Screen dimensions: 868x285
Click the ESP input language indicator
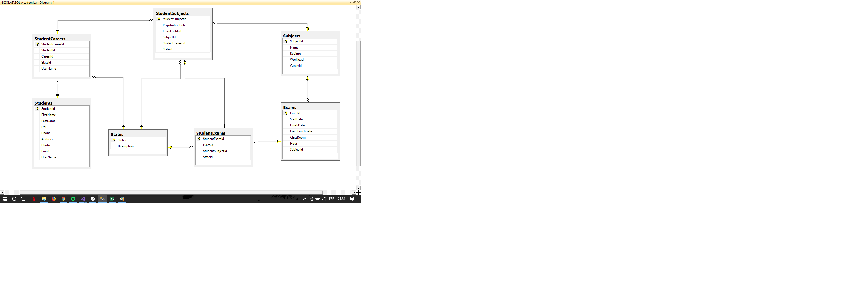tap(332, 199)
